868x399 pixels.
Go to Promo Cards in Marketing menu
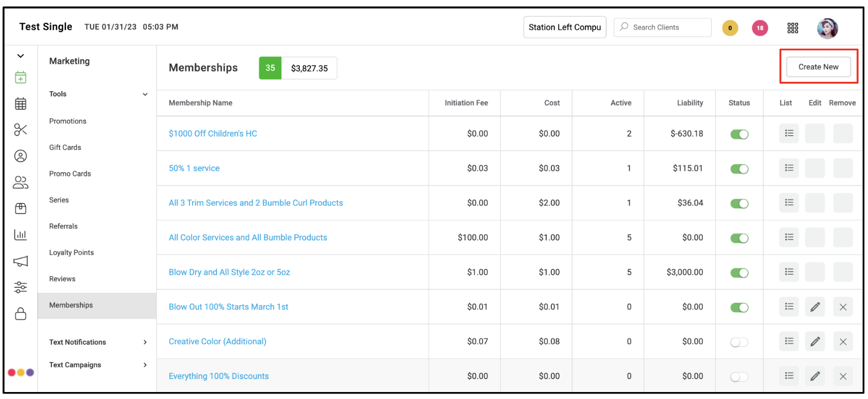pos(70,174)
